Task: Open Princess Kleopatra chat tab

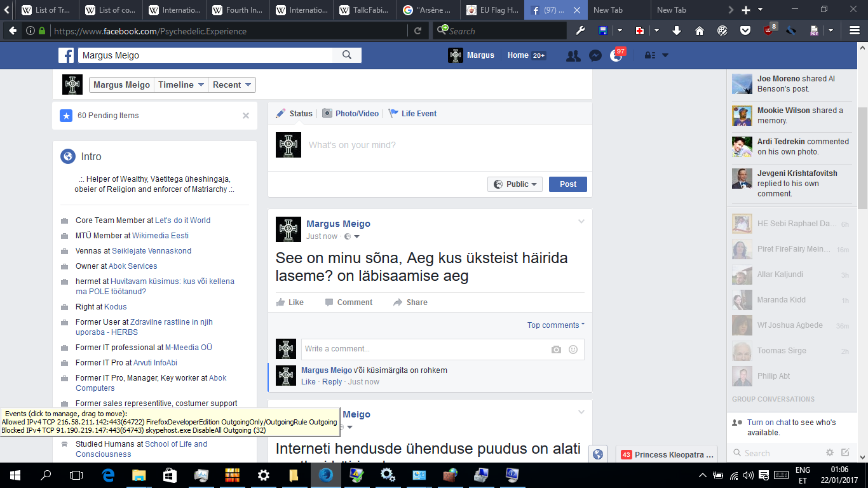Action: pyautogui.click(x=666, y=454)
